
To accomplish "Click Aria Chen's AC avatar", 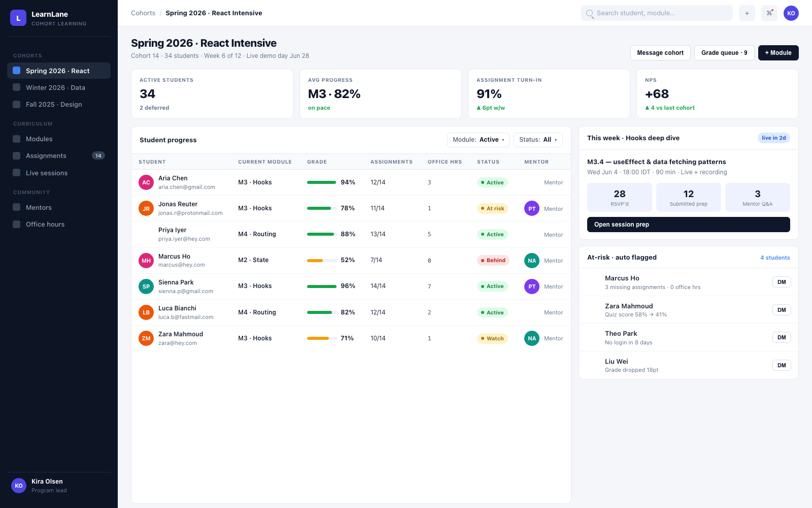I will [146, 182].
